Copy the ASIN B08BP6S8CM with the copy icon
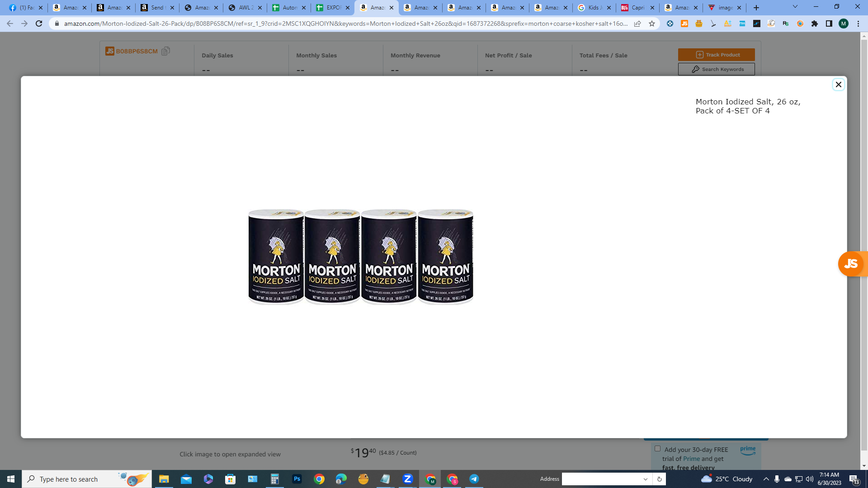Image resolution: width=868 pixels, height=488 pixels. 165,51
